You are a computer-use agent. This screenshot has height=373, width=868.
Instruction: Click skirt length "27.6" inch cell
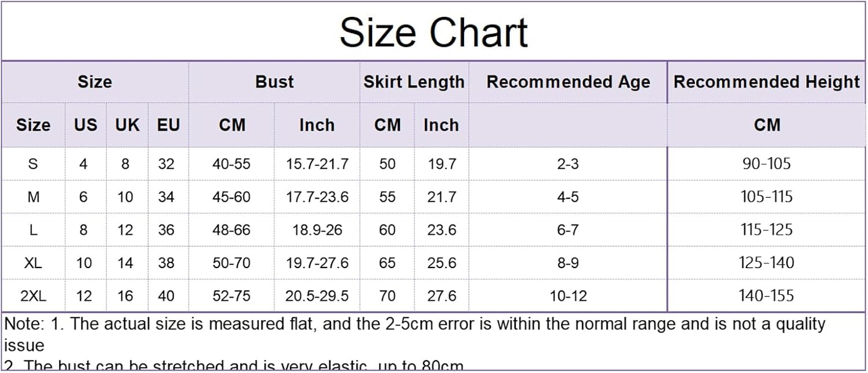(442, 296)
